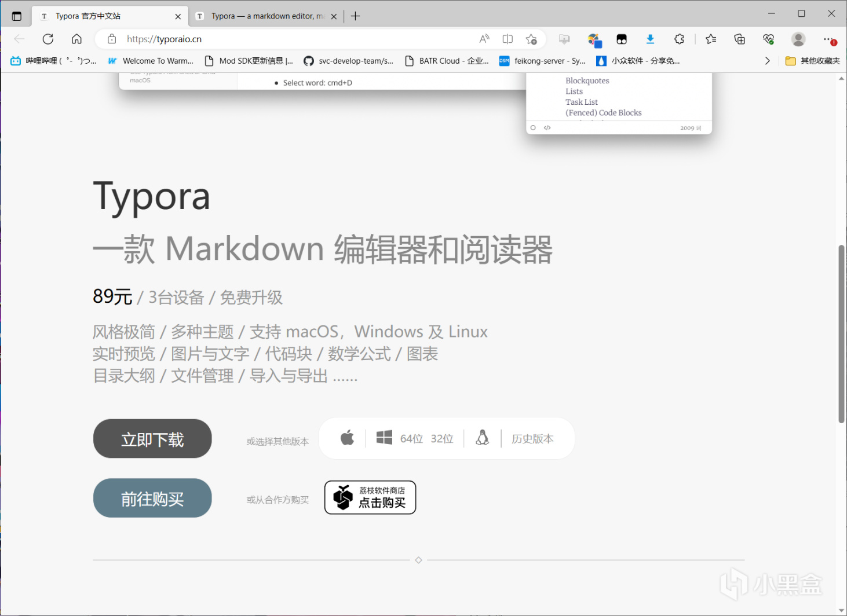Open the black Tampermonkey extension icon
This screenshot has height=616, width=847.
tap(622, 39)
